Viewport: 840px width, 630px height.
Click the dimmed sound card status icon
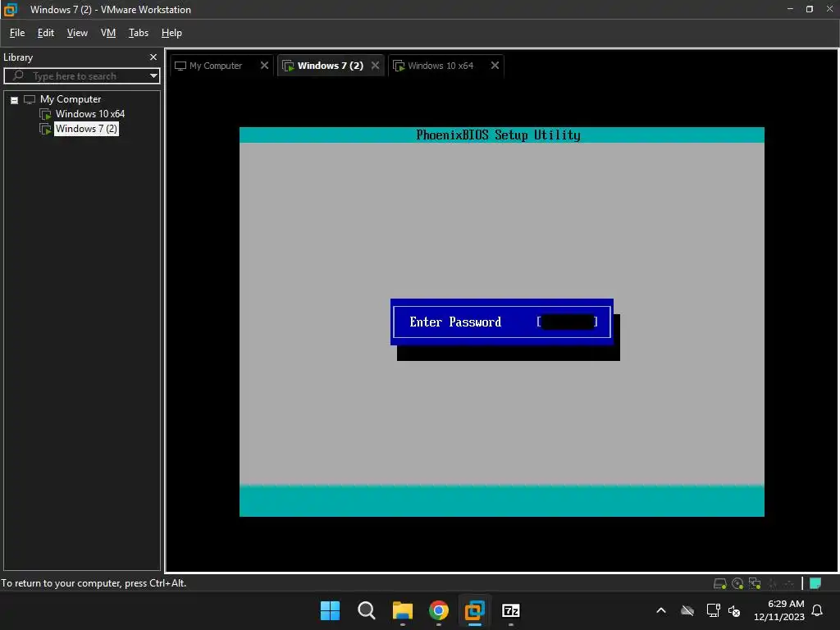(x=788, y=583)
